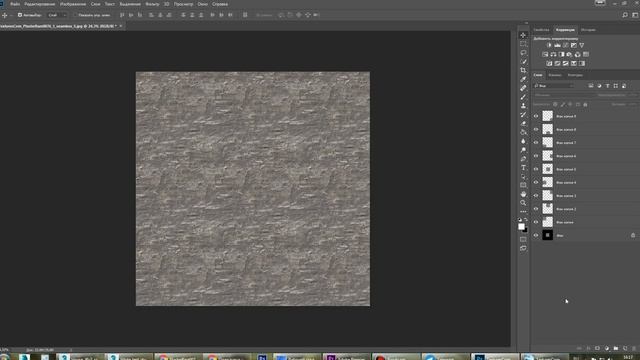The image size is (640, 360).
Task: Select the History Brush tool
Action: [523, 115]
